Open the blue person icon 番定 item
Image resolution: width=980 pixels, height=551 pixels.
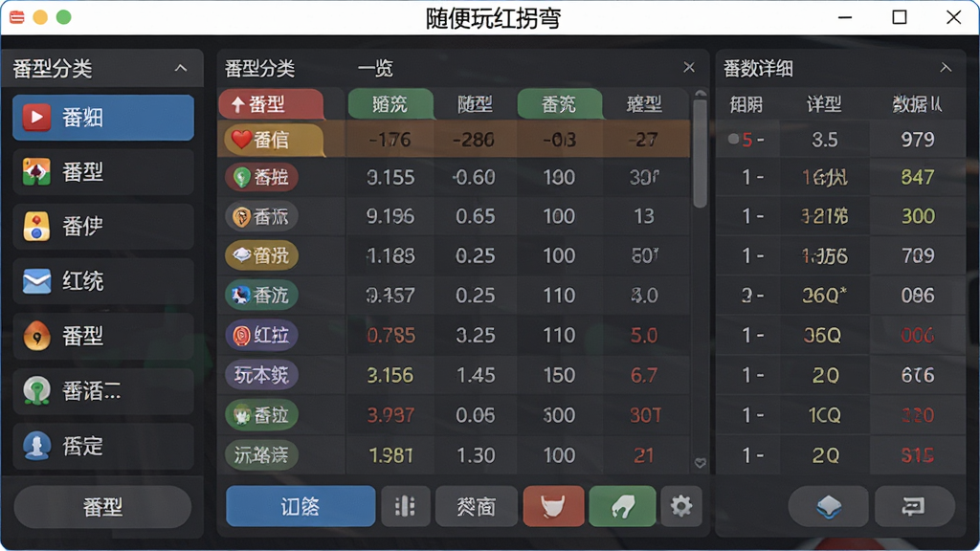coord(103,446)
